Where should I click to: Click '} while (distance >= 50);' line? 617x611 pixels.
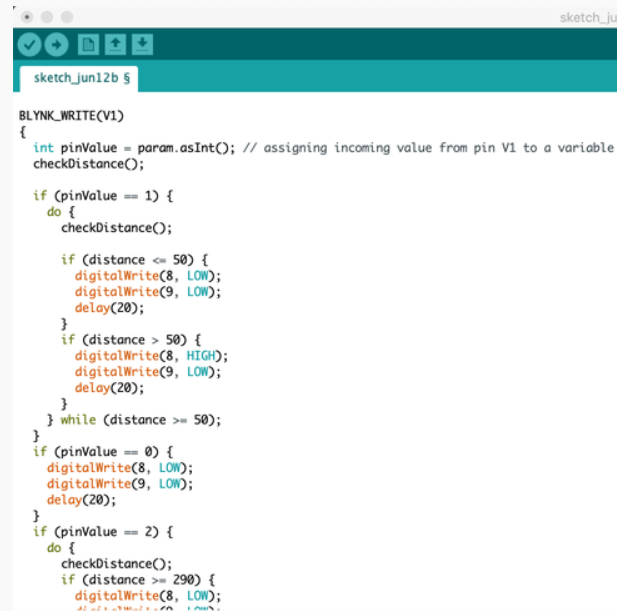coord(134,420)
